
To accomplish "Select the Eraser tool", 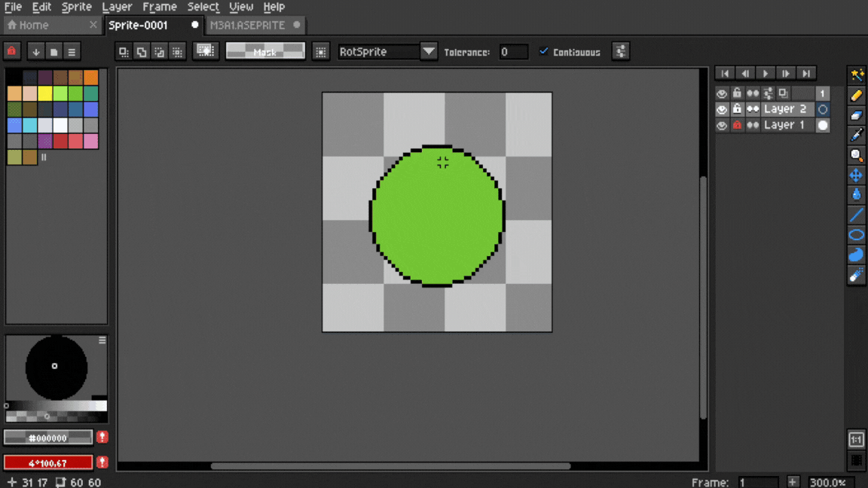I will pos(857,115).
